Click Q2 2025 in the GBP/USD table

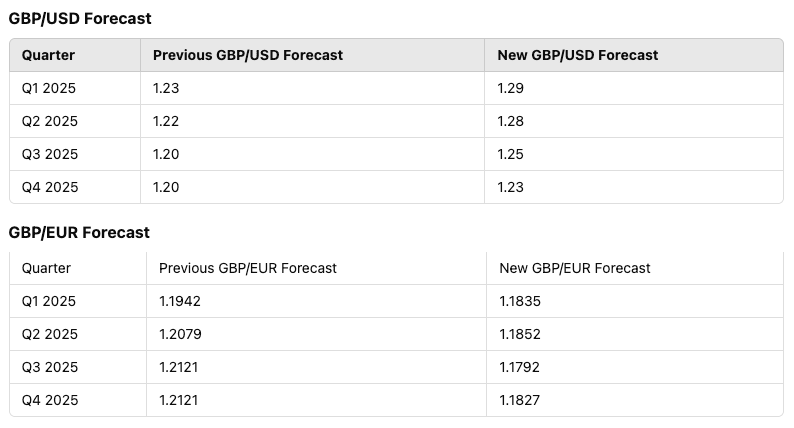(x=49, y=121)
